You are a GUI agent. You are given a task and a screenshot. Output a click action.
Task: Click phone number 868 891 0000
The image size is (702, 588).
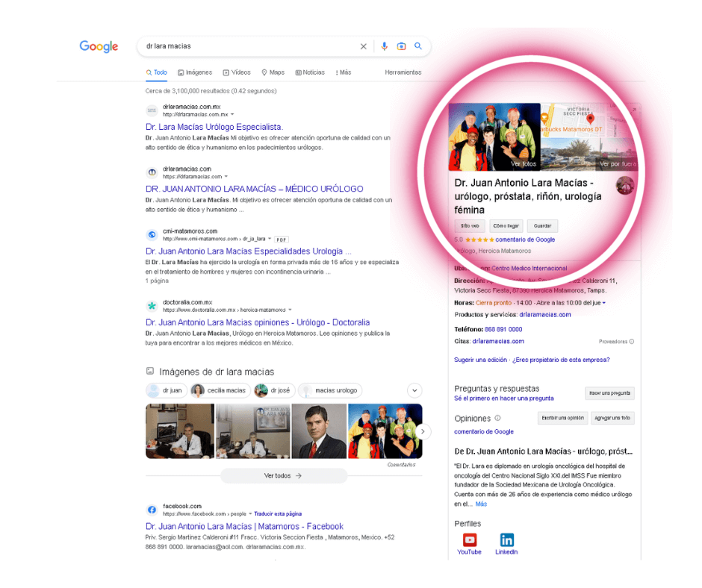pyautogui.click(x=503, y=329)
